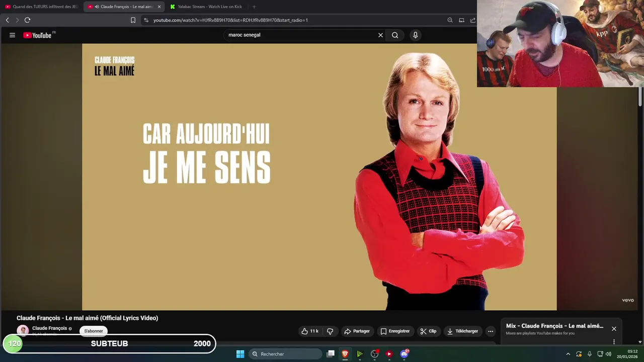Open the Windows Start menu

(x=240, y=354)
